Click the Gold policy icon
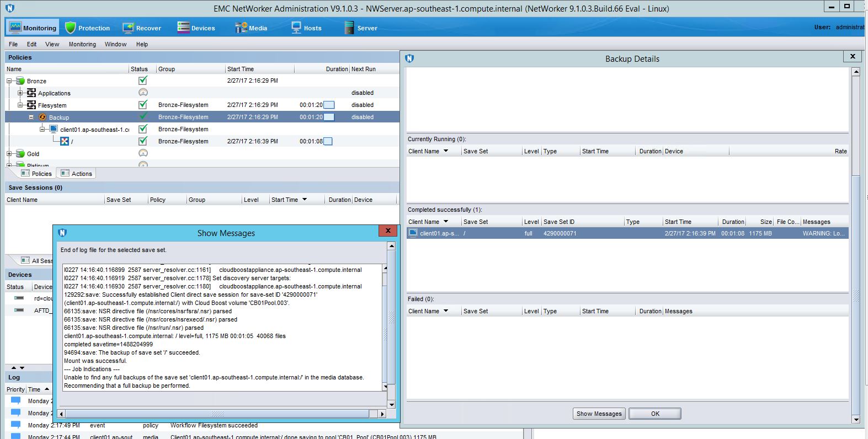Image resolution: width=868 pixels, height=439 pixels. click(20, 153)
